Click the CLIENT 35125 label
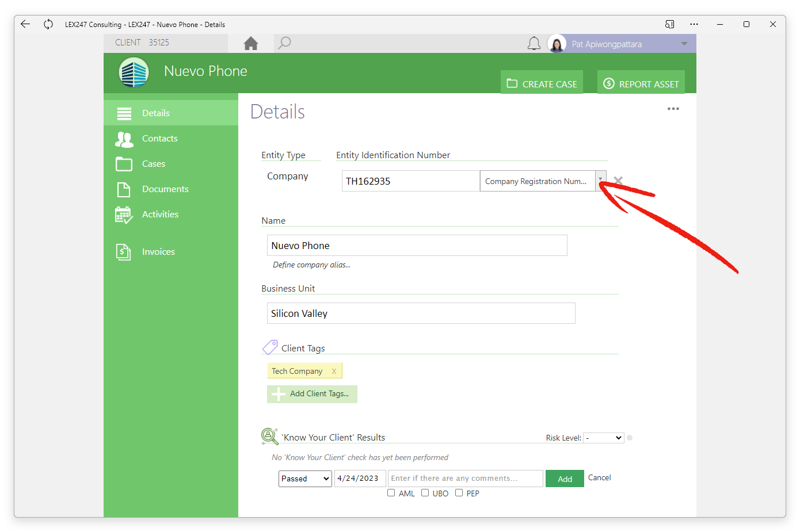The image size is (800, 532). (142, 43)
